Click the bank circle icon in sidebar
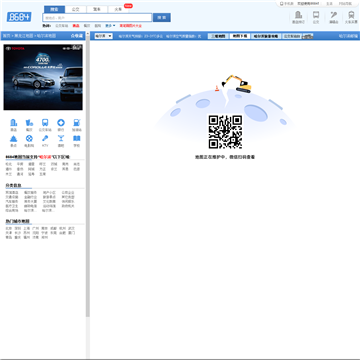Viewport: 360px width, 360px height. 61,123
